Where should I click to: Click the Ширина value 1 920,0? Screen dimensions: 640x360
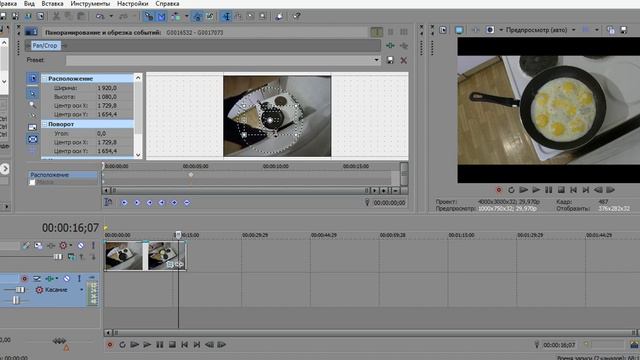[x=107, y=88]
